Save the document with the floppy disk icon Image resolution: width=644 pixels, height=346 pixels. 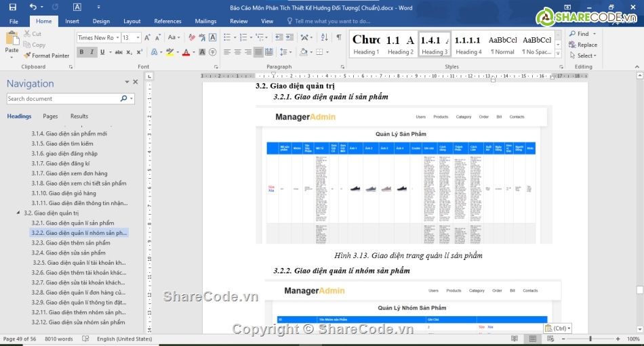[13, 7]
